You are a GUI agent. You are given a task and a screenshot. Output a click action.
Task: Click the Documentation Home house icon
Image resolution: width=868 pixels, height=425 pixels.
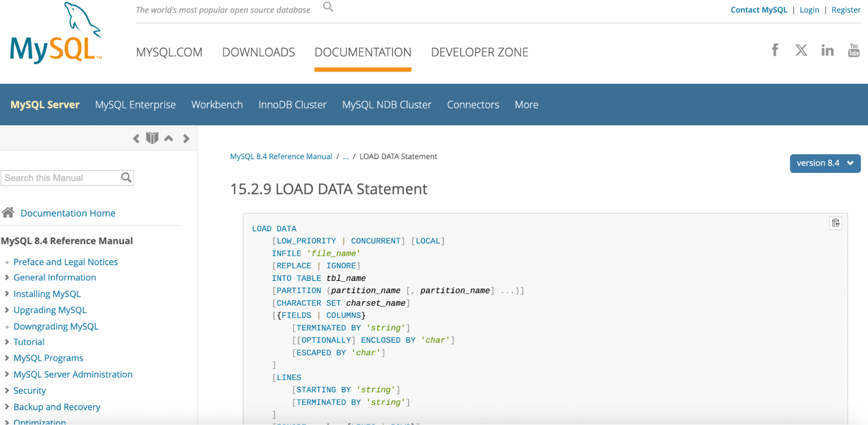pyautogui.click(x=8, y=212)
